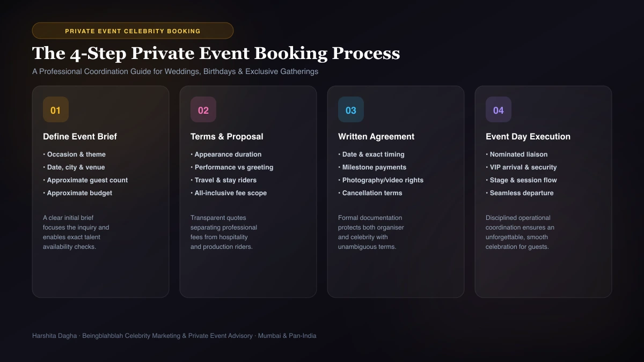Click the 03 step number badge
The width and height of the screenshot is (644, 362).
point(351,109)
